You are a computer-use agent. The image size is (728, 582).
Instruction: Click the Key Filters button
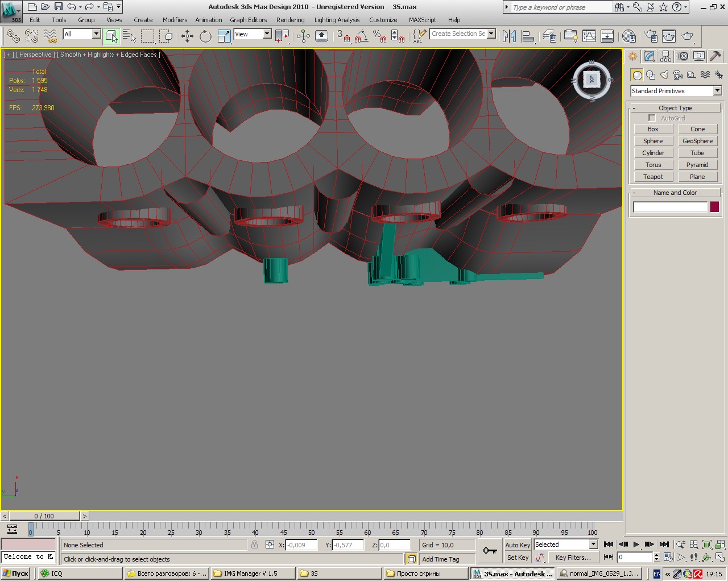point(573,558)
